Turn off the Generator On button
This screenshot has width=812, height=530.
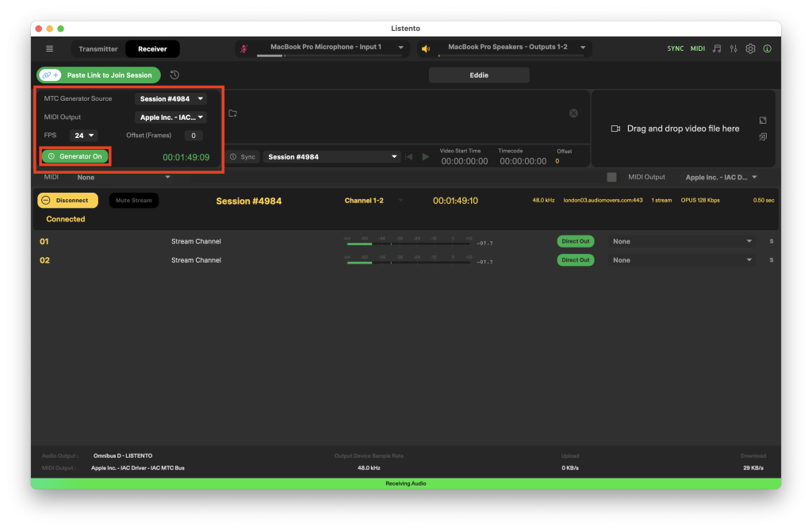tap(75, 156)
